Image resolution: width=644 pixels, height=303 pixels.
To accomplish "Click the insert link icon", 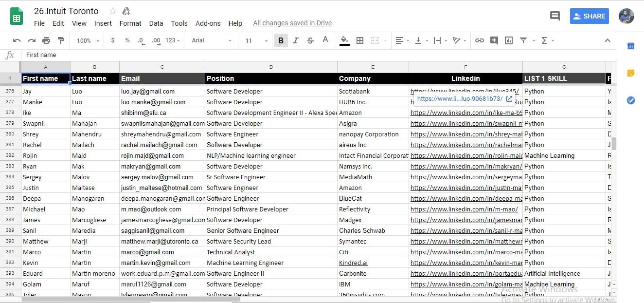I will coord(480,40).
